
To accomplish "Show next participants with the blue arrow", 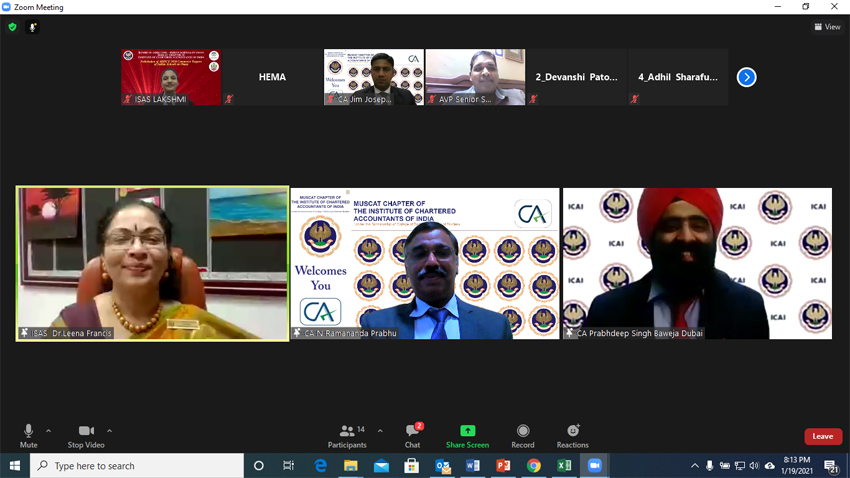I will (746, 77).
